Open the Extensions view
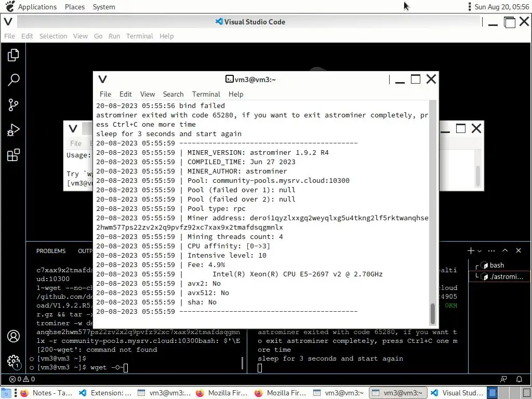This screenshot has width=532, height=399. point(13,155)
